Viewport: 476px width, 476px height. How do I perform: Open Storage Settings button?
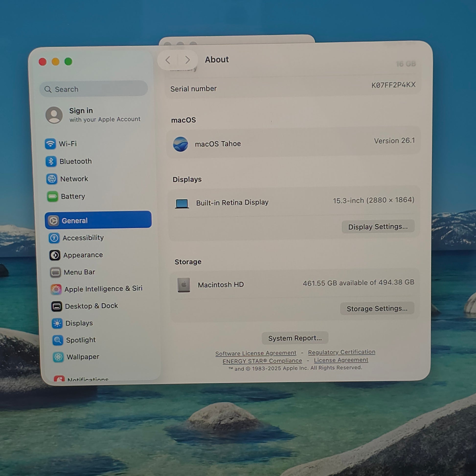(377, 308)
